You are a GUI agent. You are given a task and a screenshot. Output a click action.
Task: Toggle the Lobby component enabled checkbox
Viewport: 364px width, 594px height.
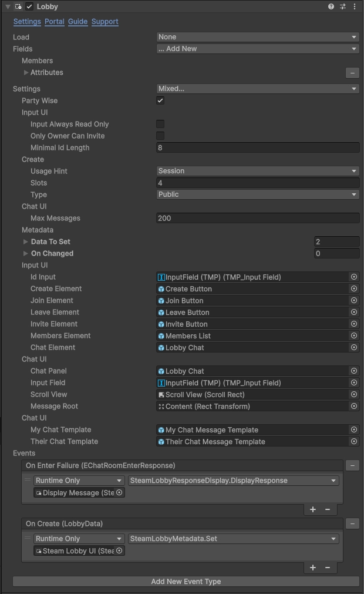tap(28, 6)
